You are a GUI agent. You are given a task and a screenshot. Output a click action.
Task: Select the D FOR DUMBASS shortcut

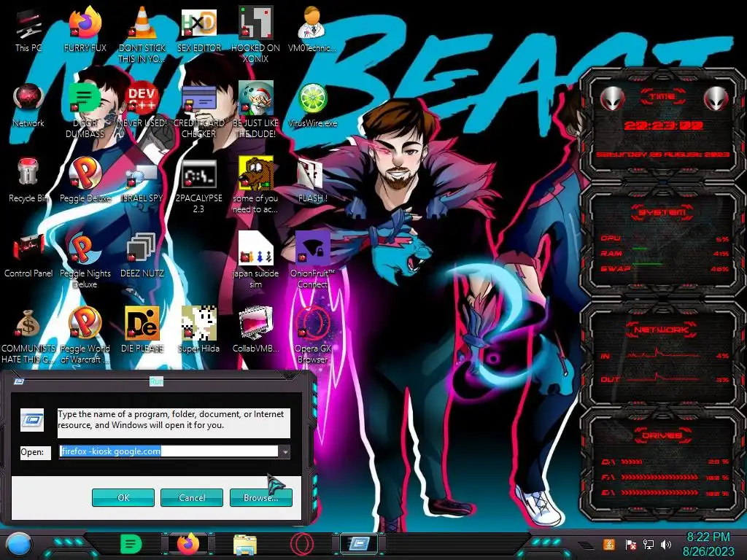(x=85, y=109)
